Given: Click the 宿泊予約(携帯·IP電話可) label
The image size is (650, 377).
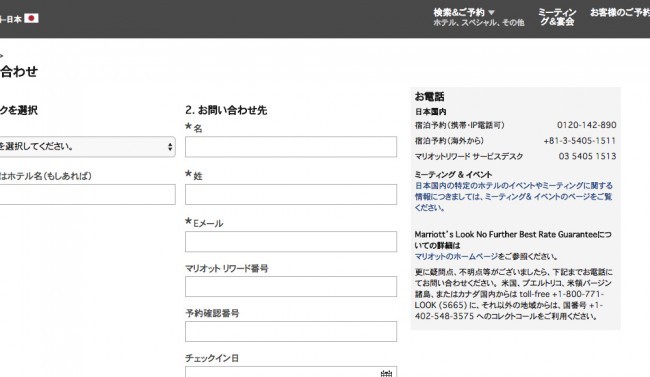Looking at the screenshot, I should tap(460, 125).
